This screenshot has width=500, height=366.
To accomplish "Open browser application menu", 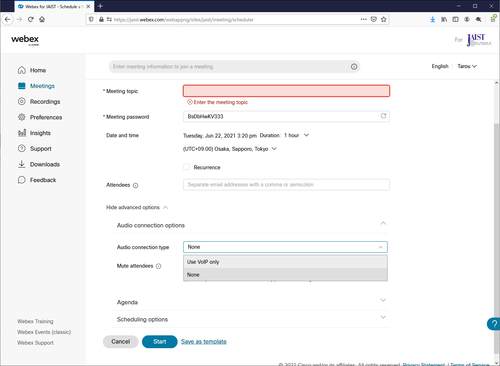I will 493,19.
